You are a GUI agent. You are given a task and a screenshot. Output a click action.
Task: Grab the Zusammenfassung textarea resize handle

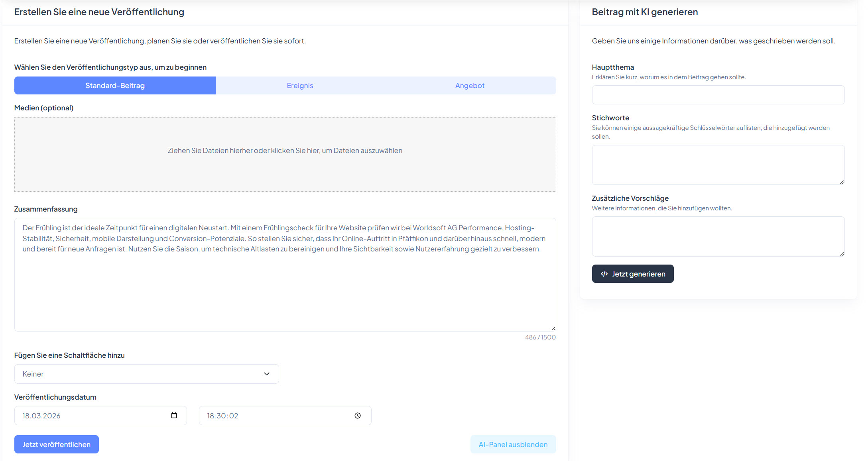[553, 329]
